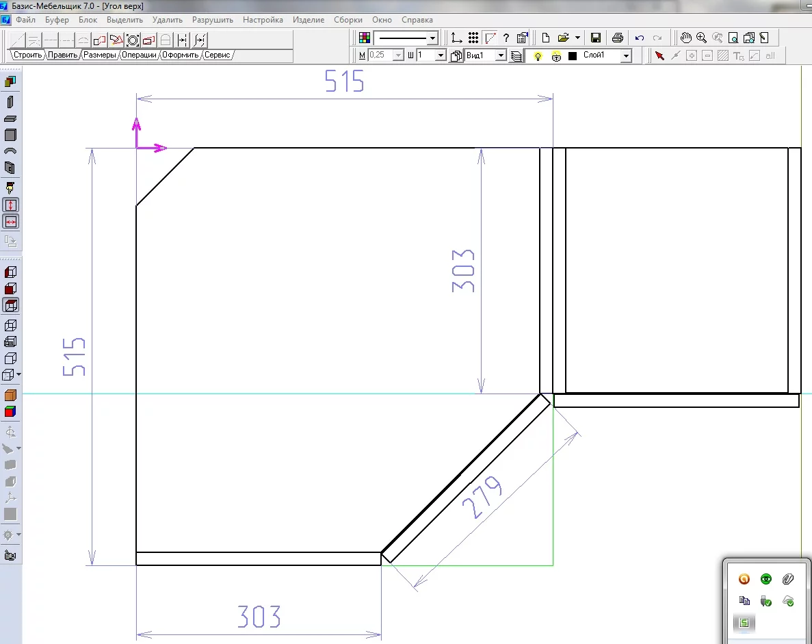Click the Save floppy disk icon

pos(595,38)
